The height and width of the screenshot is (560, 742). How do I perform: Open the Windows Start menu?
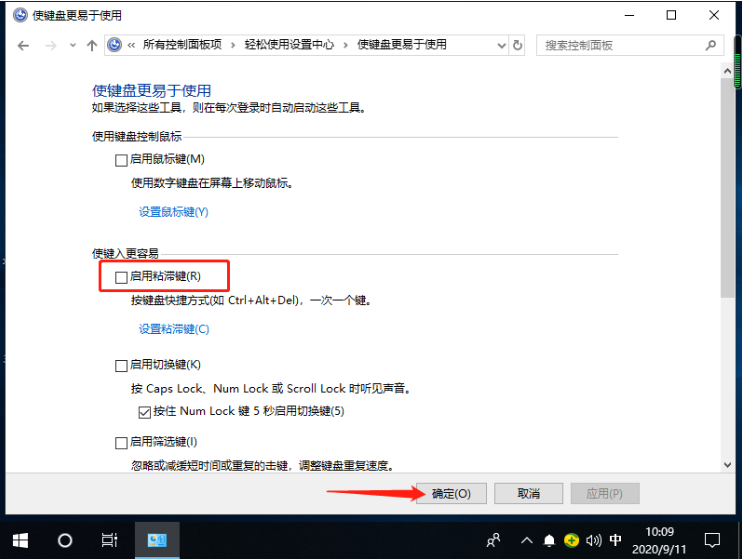20,541
